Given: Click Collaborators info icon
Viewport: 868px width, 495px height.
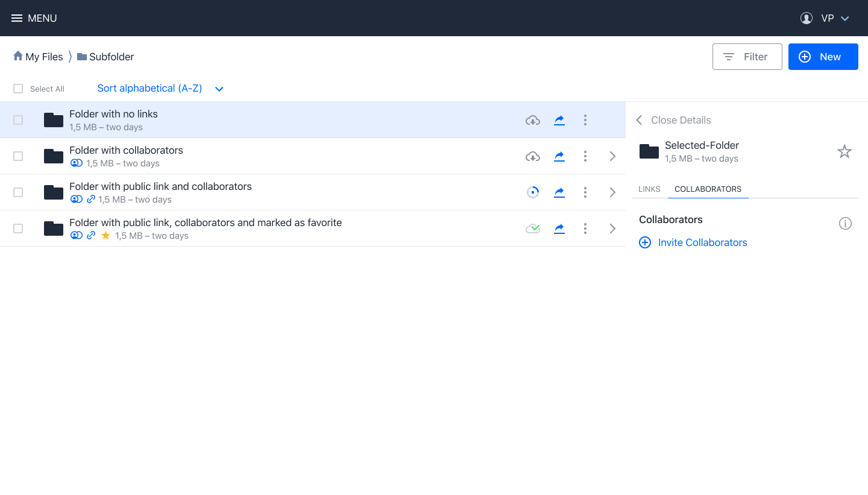Looking at the screenshot, I should point(845,224).
